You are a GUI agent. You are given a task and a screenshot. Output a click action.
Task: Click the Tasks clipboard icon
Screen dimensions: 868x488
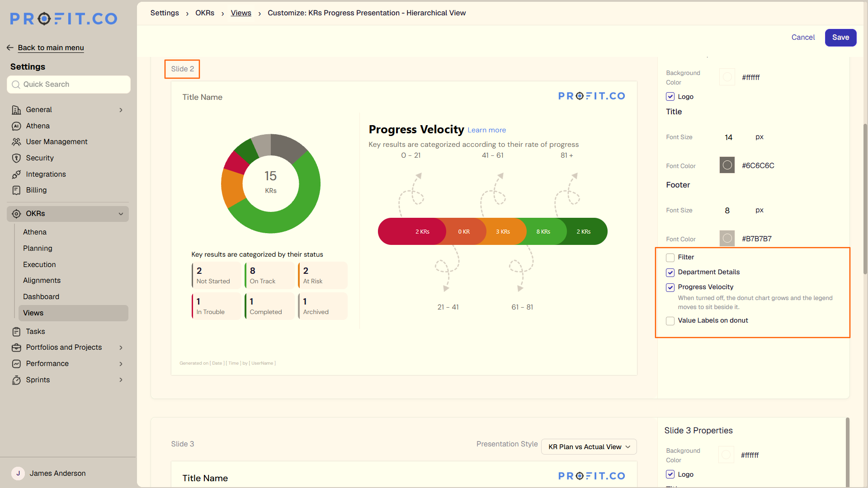click(16, 332)
